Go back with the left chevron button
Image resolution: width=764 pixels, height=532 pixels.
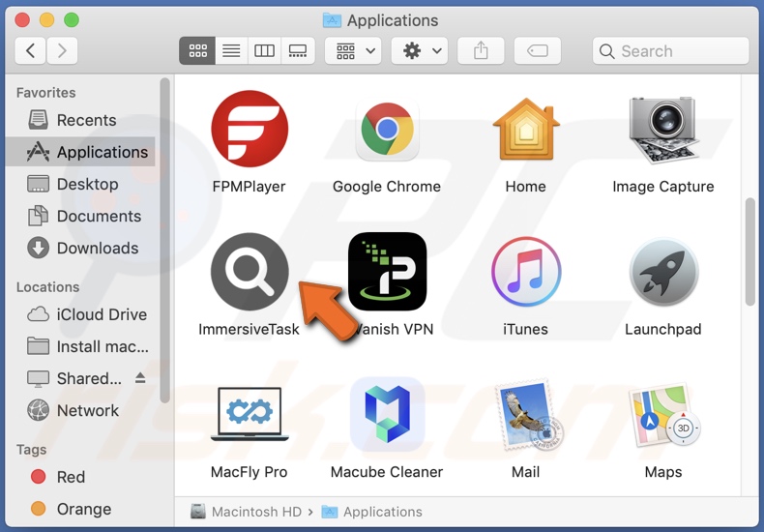(30, 50)
